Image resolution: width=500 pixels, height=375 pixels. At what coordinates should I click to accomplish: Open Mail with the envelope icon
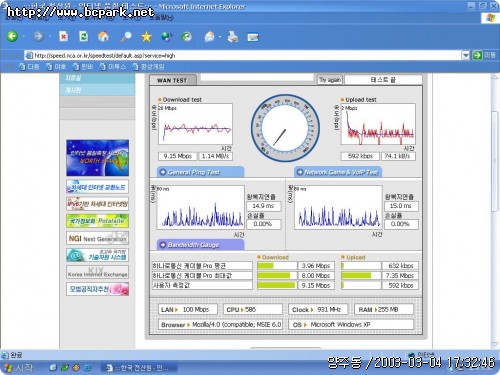pos(210,37)
